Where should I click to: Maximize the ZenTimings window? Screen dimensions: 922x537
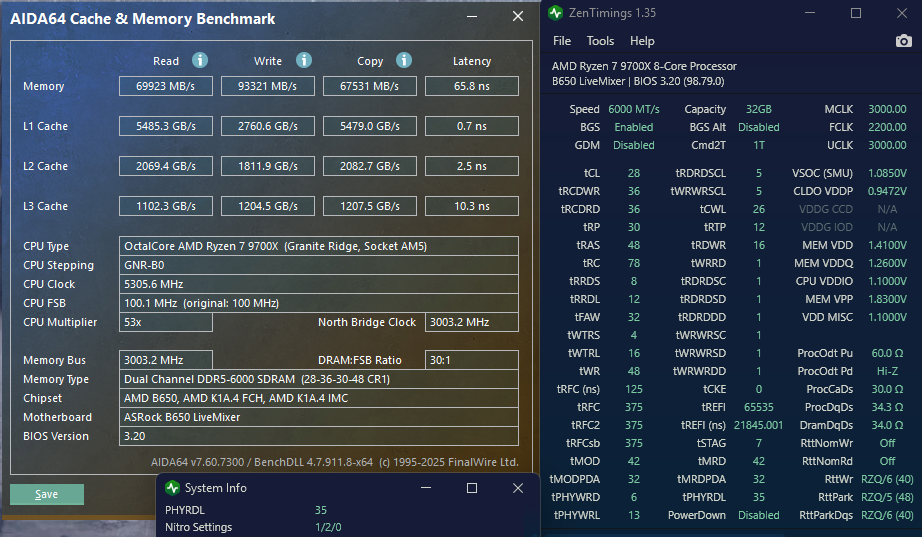[856, 13]
